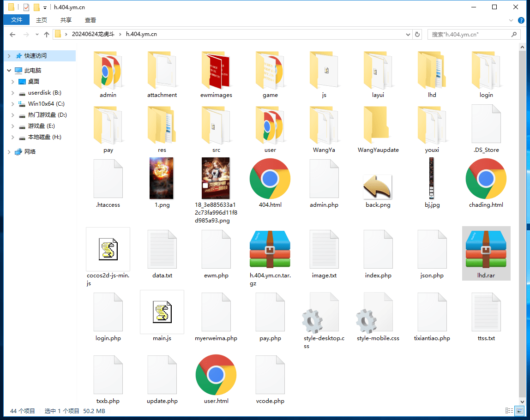Expand the 快速访问 tree node

tap(9, 56)
